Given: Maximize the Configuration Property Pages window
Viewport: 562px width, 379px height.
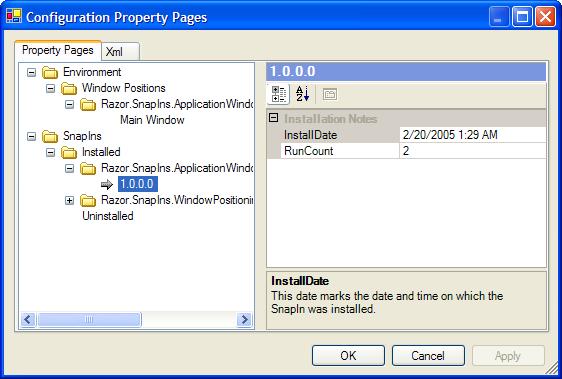Looking at the screenshot, I should tap(522, 17).
